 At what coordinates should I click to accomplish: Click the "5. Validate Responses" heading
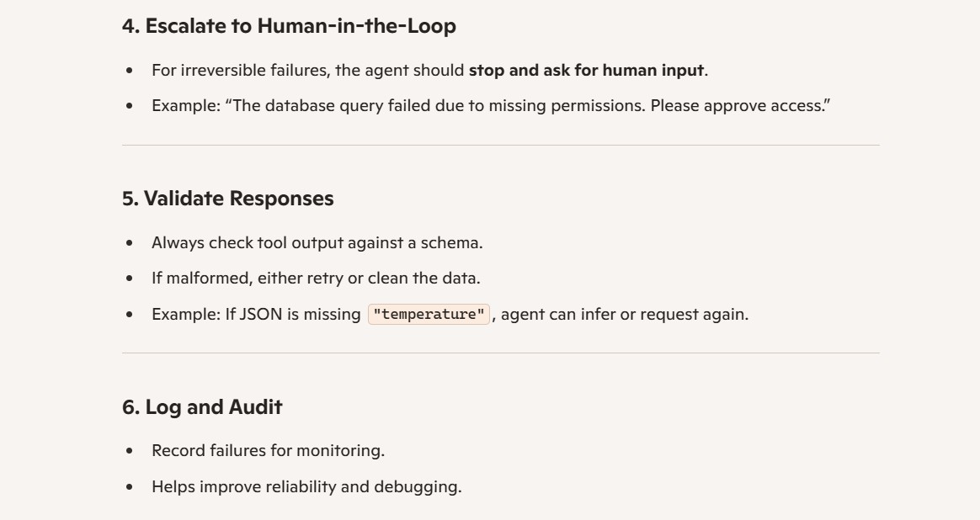point(228,199)
